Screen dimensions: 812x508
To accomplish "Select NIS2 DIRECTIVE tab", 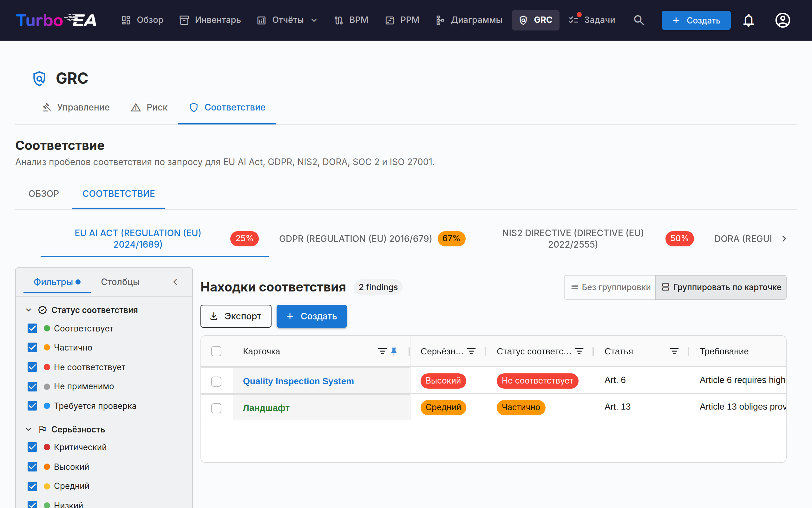I will click(590, 238).
